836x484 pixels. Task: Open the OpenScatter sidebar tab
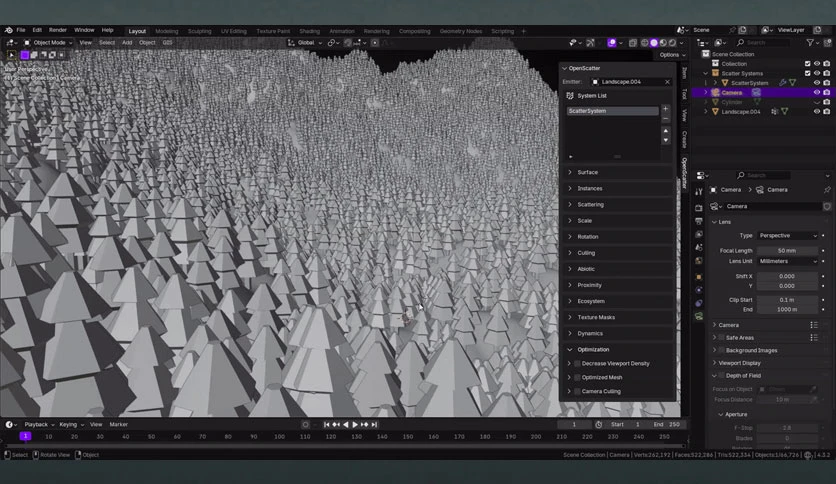pyautogui.click(x=684, y=172)
